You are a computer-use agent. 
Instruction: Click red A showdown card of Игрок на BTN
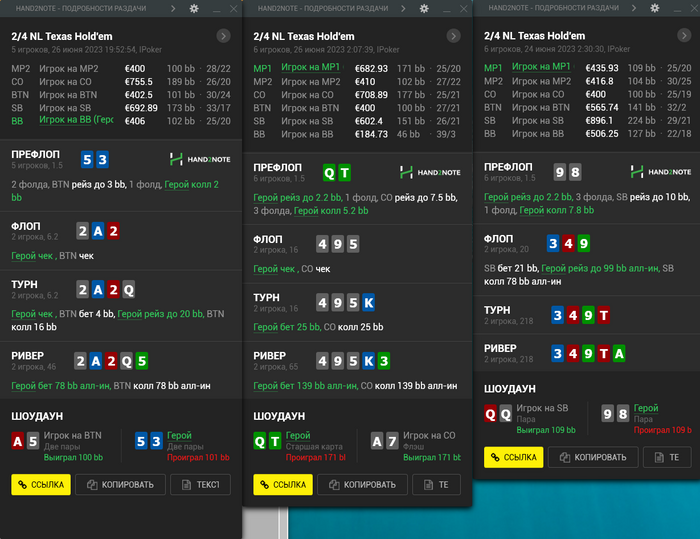coord(18,441)
